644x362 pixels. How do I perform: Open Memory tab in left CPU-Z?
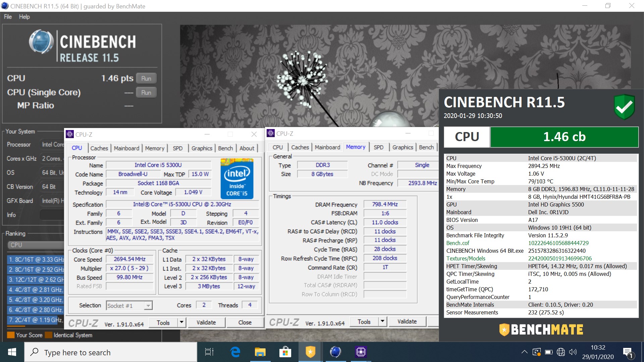click(x=155, y=148)
